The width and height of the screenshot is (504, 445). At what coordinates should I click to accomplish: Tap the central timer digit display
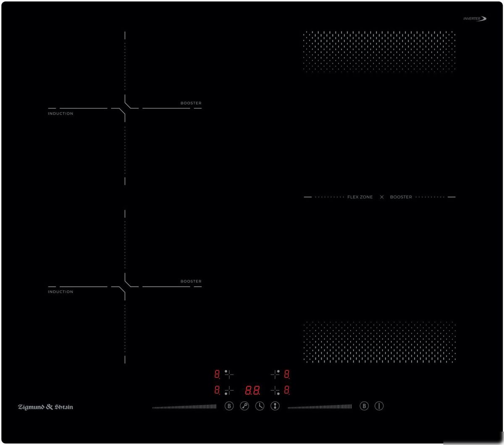coord(252,391)
